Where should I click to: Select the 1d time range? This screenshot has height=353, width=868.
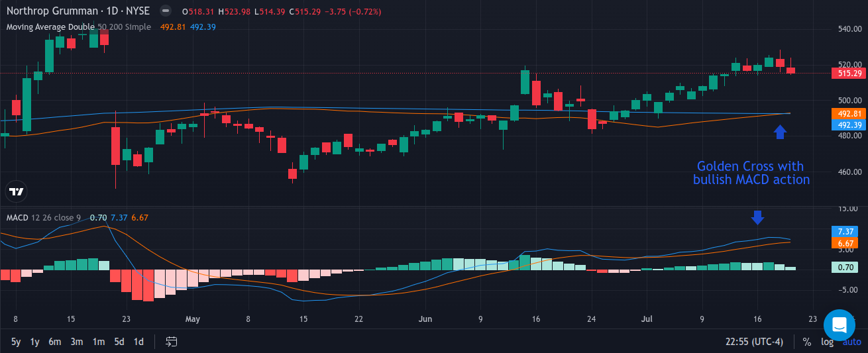138,342
